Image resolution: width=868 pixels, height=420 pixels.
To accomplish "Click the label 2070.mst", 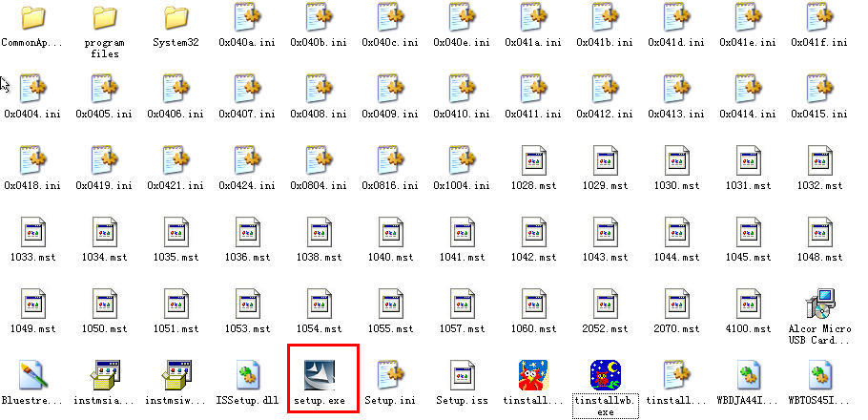I will (676, 328).
